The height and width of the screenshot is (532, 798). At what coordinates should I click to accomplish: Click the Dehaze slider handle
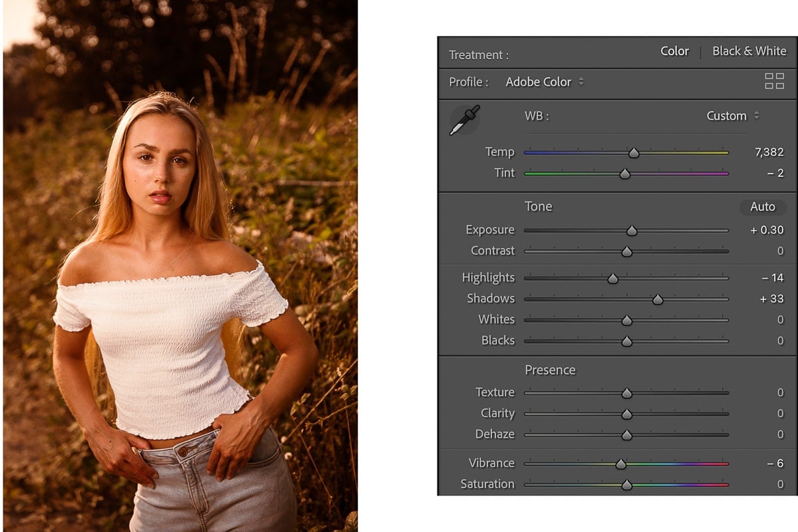point(626,435)
